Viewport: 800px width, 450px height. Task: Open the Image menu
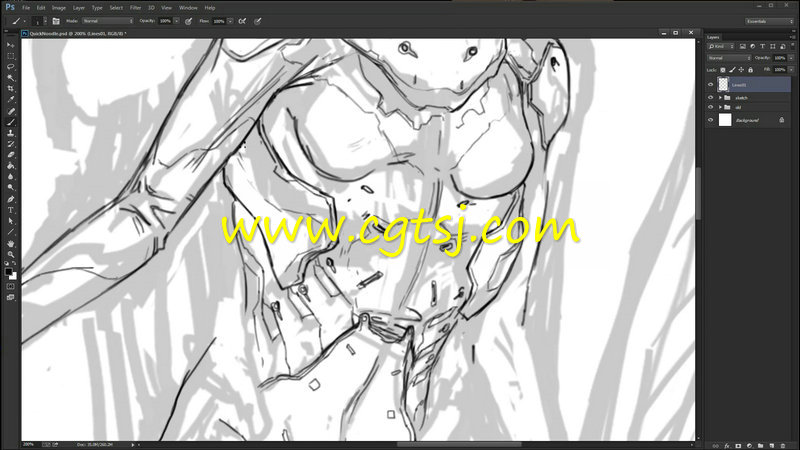tap(59, 8)
